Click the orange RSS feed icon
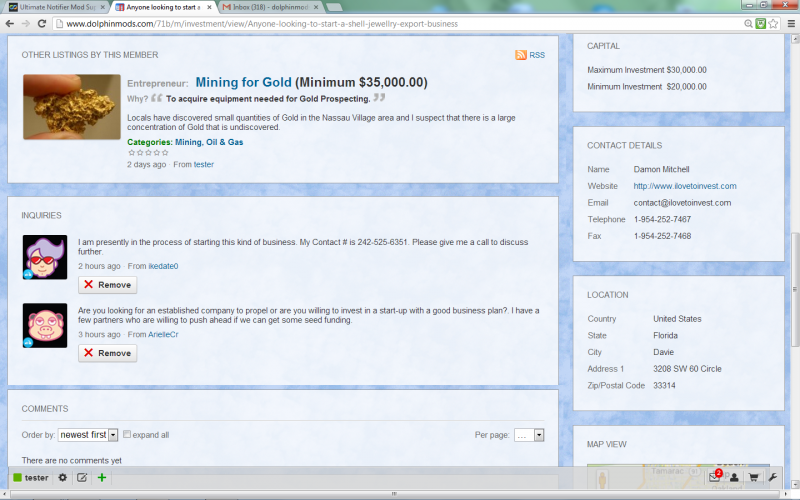Image resolution: width=800 pixels, height=500 pixels. click(x=520, y=55)
